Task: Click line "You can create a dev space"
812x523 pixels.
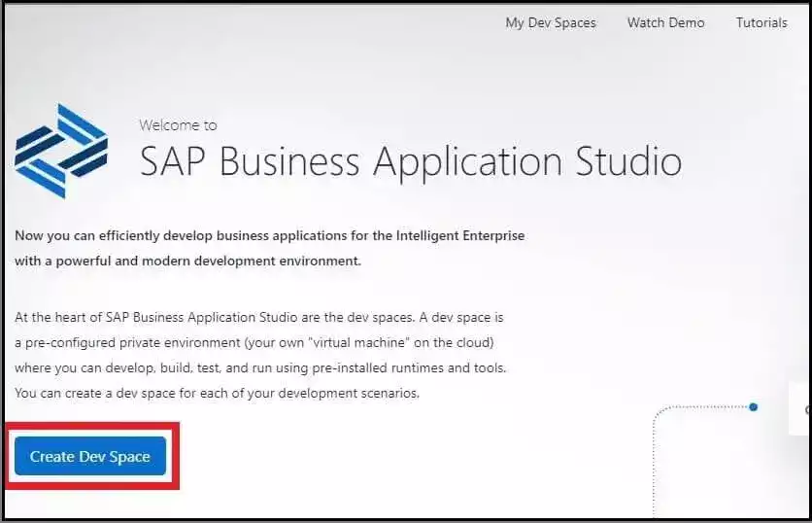Action: click(x=217, y=393)
